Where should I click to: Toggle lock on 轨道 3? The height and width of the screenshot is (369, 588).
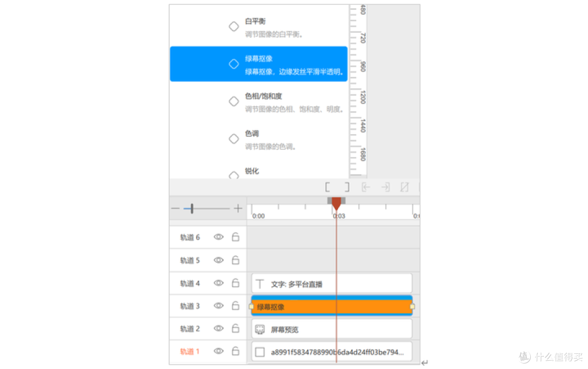(236, 306)
